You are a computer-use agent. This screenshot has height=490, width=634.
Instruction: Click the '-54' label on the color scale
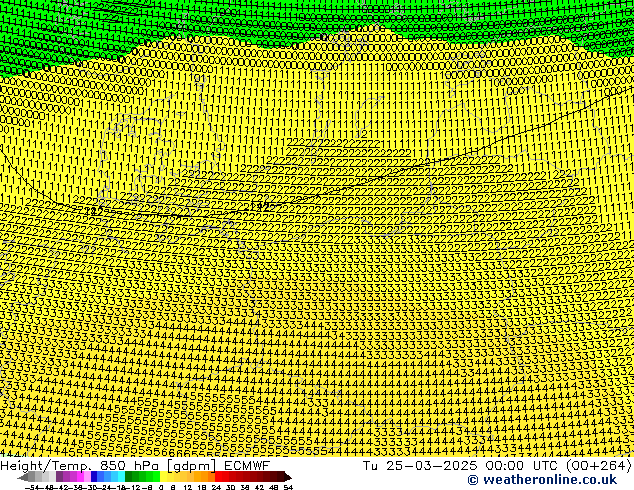click(32, 487)
